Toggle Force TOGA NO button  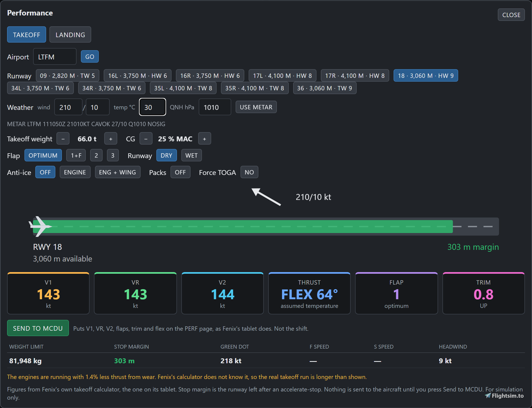(249, 172)
